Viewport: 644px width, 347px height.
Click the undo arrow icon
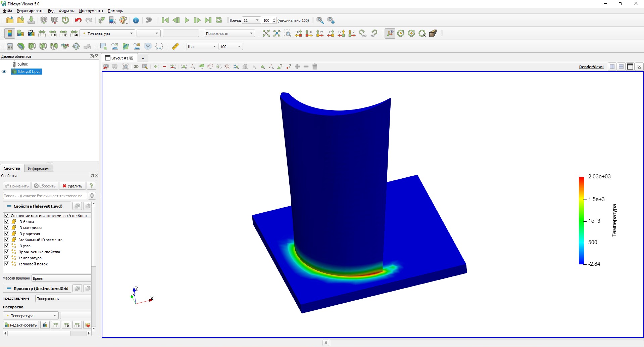pyautogui.click(x=78, y=20)
